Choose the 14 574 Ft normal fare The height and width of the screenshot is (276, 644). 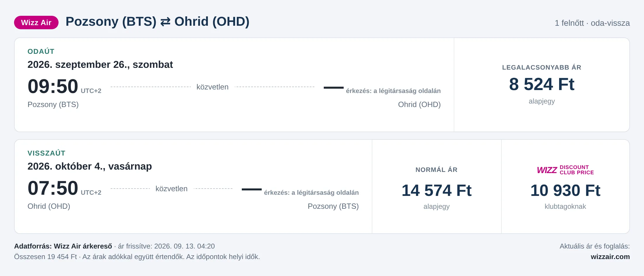pyautogui.click(x=436, y=190)
